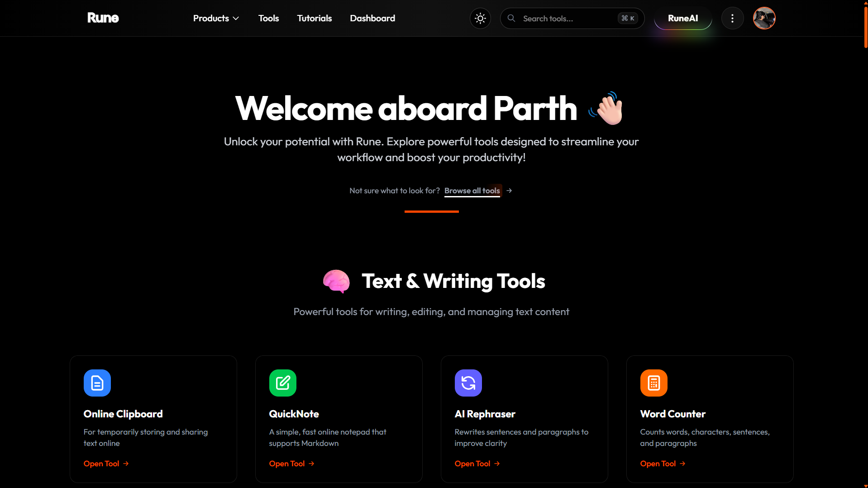868x488 pixels.
Task: Navigate to the Dashboard page
Action: [x=372, y=19]
